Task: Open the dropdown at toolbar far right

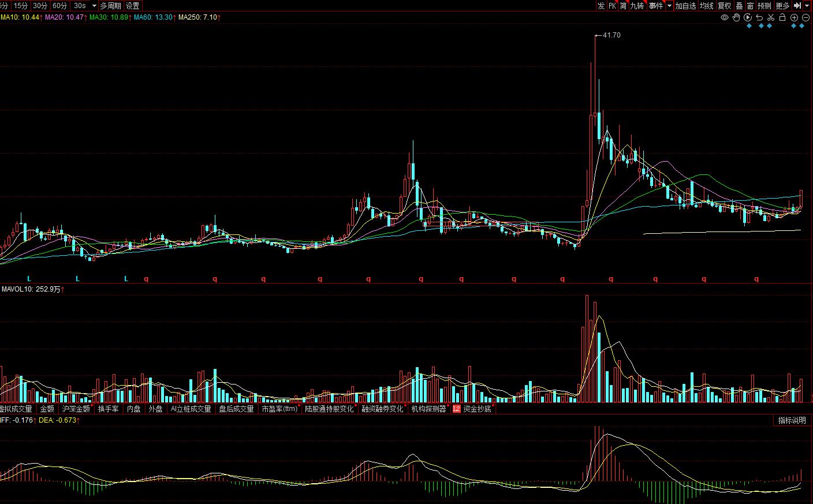Action: (x=808, y=6)
